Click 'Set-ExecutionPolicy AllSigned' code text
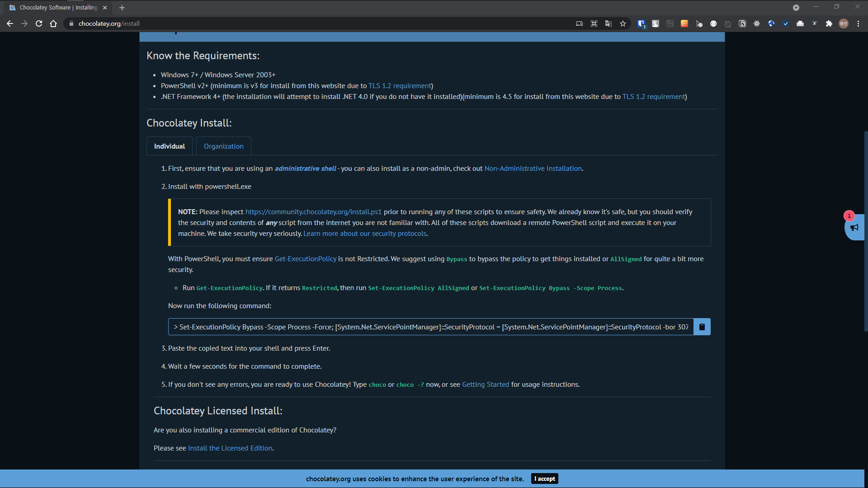This screenshot has width=868, height=488. (x=419, y=288)
